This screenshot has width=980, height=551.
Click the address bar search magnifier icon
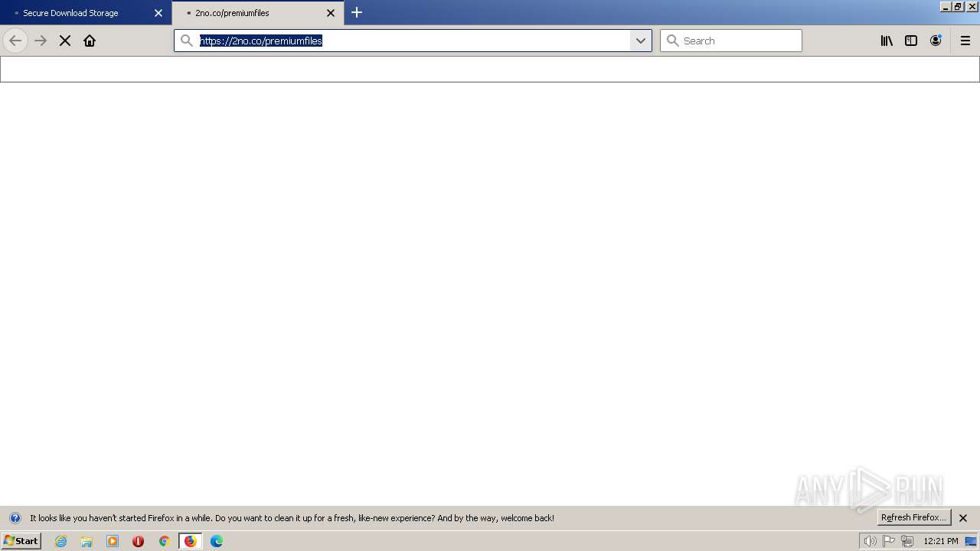pos(187,41)
